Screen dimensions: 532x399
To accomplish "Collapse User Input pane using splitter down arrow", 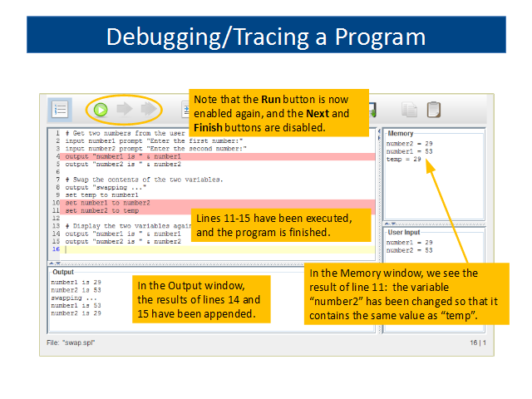I will pos(393,224).
